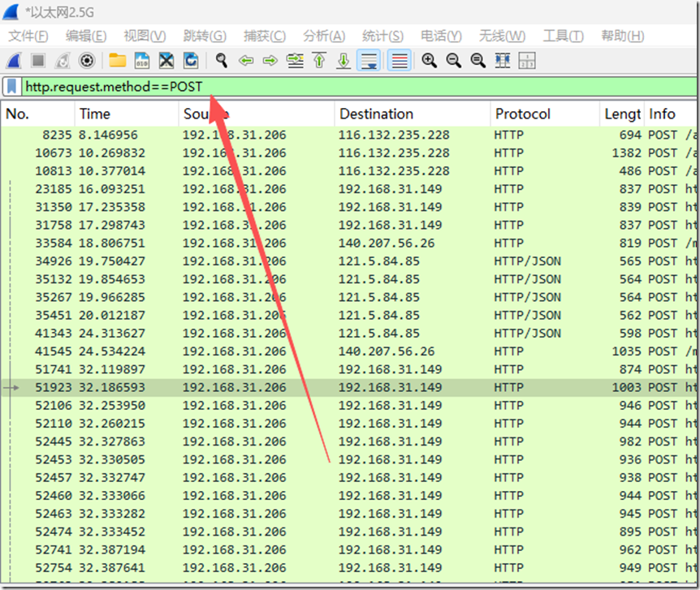Toggle packet list colorization
Viewport: 700px width, 590px height.
399,60
